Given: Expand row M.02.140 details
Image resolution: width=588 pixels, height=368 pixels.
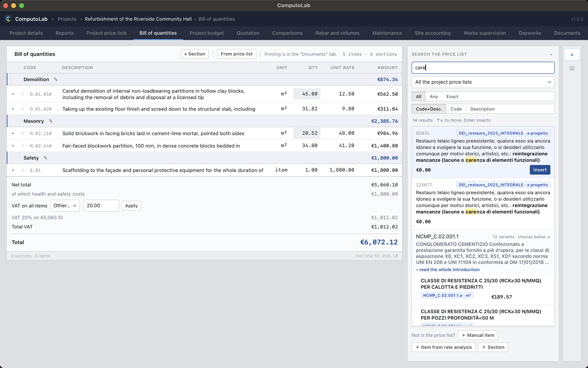Looking at the screenshot, I should (13, 146).
